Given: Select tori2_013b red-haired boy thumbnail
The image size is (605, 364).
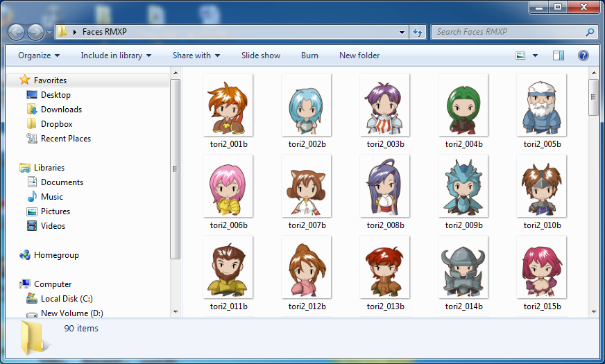Looking at the screenshot, I should click(384, 267).
